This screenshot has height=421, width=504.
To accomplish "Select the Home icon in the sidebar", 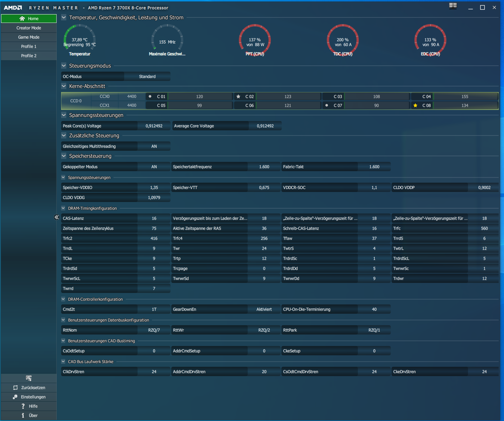I will [x=23, y=18].
